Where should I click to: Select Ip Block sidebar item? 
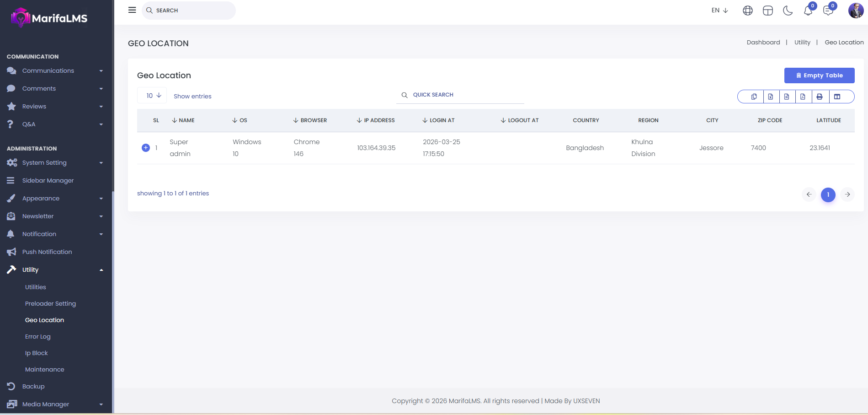[x=37, y=353]
